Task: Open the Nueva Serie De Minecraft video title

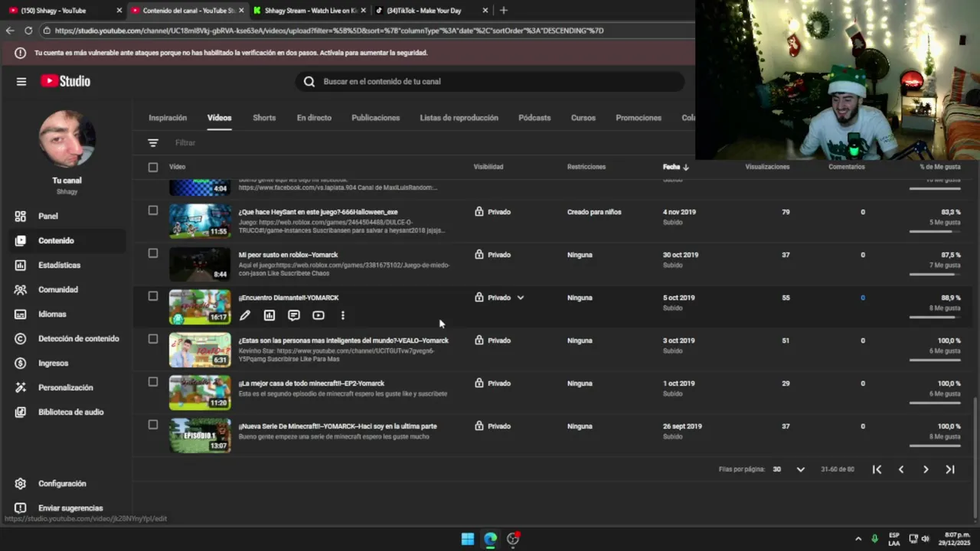Action: tap(338, 426)
